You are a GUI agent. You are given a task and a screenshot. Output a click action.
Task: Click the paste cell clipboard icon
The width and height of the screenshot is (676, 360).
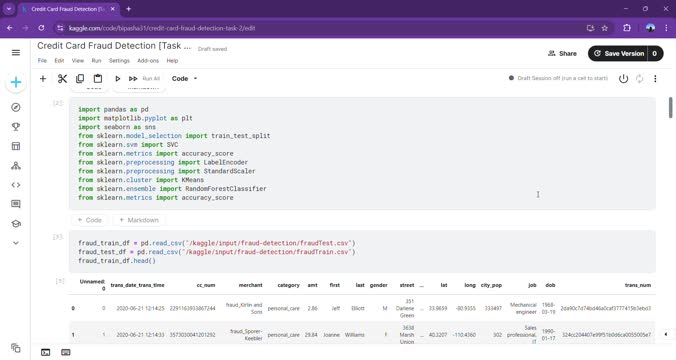(x=98, y=78)
